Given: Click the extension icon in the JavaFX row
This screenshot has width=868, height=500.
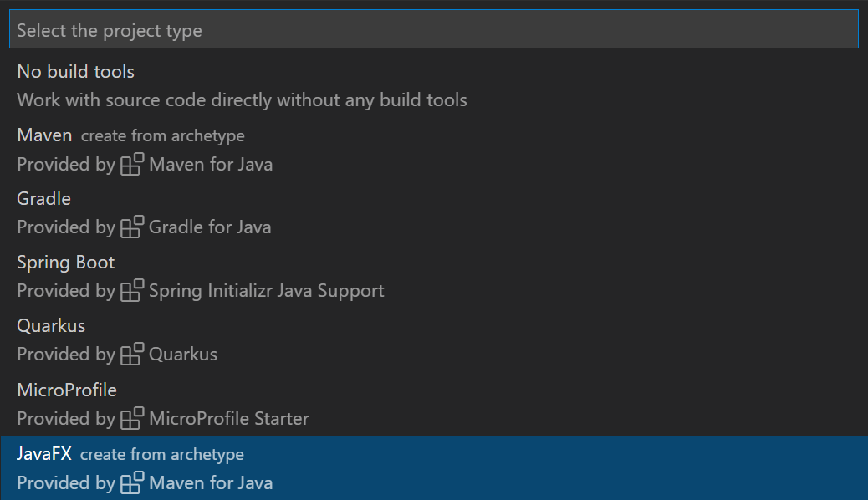Looking at the screenshot, I should pos(131,482).
